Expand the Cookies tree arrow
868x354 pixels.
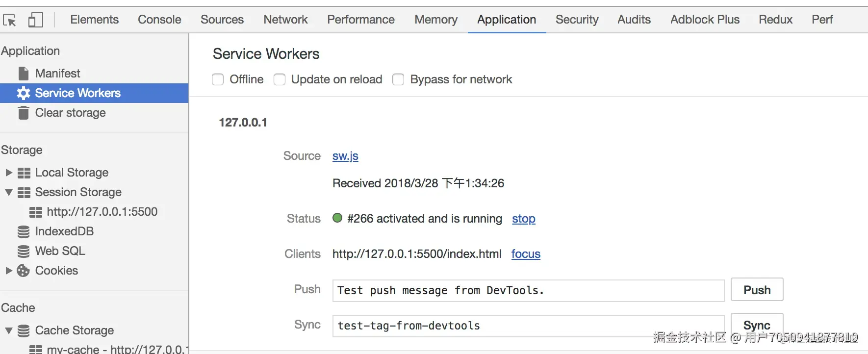(x=8, y=271)
